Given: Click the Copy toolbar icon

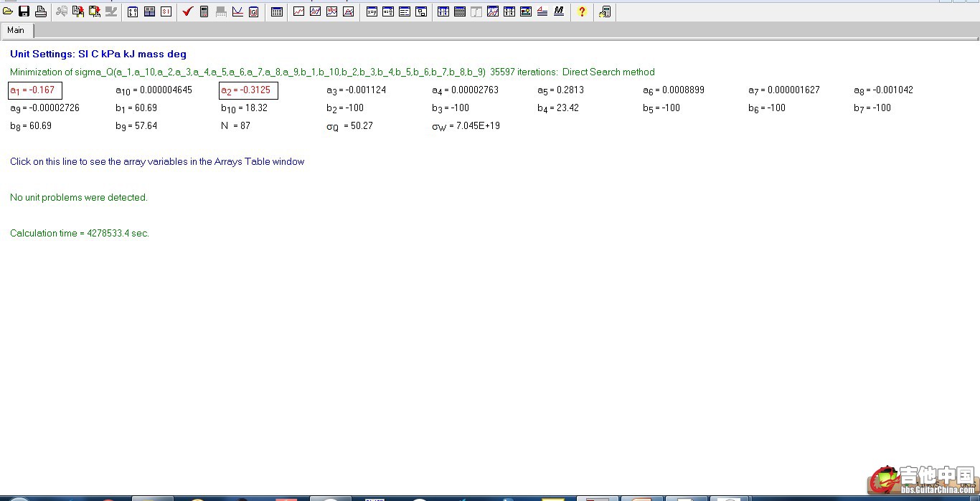Looking at the screenshot, I should [78, 11].
